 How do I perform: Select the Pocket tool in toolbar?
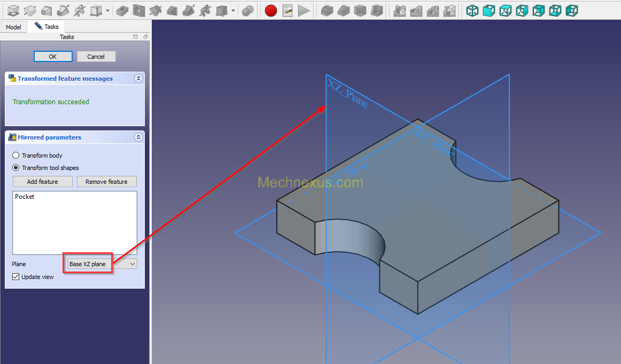pyautogui.click(x=122, y=10)
